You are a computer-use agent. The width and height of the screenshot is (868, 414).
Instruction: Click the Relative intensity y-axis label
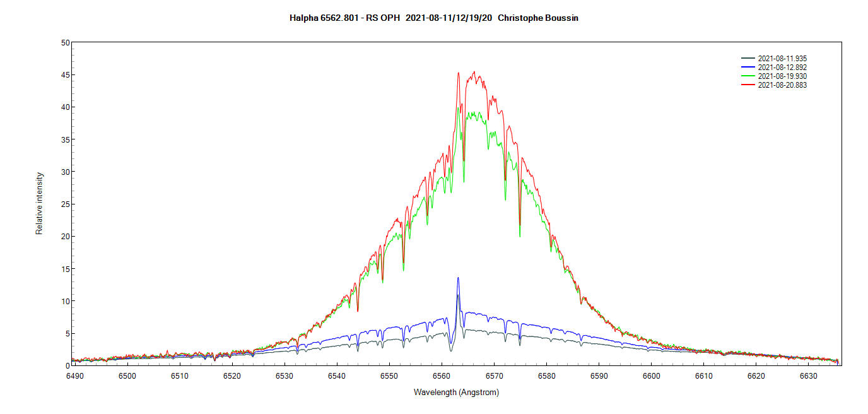(40, 203)
